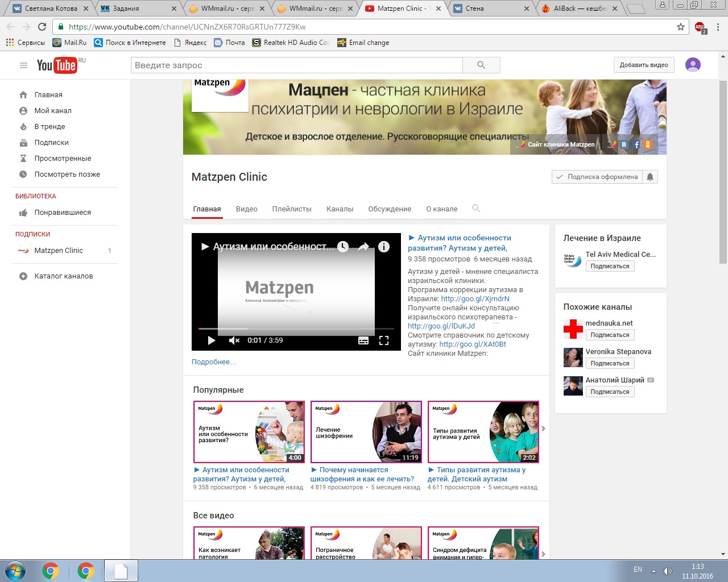Open the Adblock Plus extension icon

click(x=700, y=27)
